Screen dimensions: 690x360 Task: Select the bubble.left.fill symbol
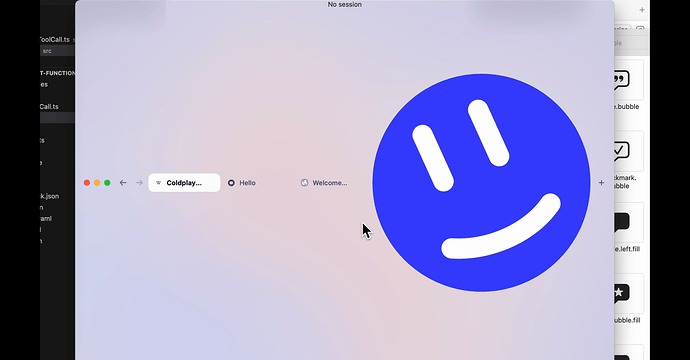tap(621, 223)
